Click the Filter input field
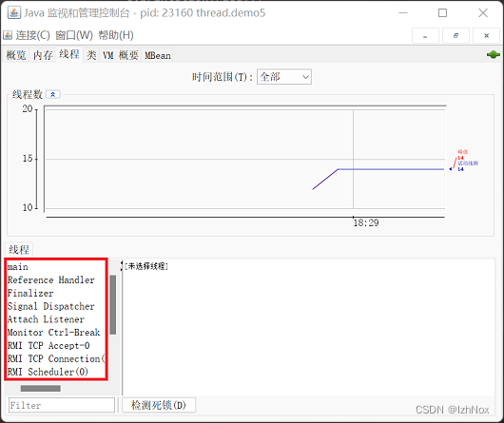Image resolution: width=504 pixels, height=423 pixels. [62, 405]
